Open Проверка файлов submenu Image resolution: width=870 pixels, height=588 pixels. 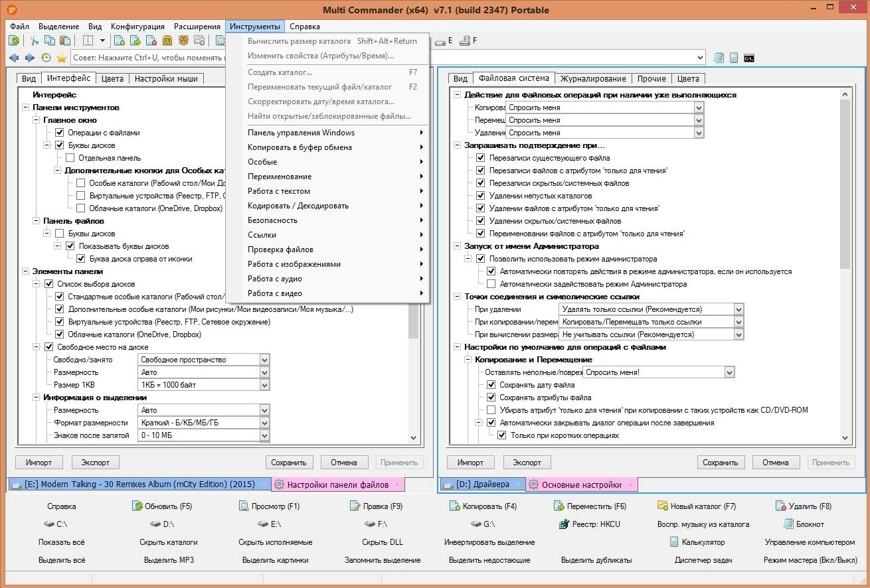click(328, 250)
